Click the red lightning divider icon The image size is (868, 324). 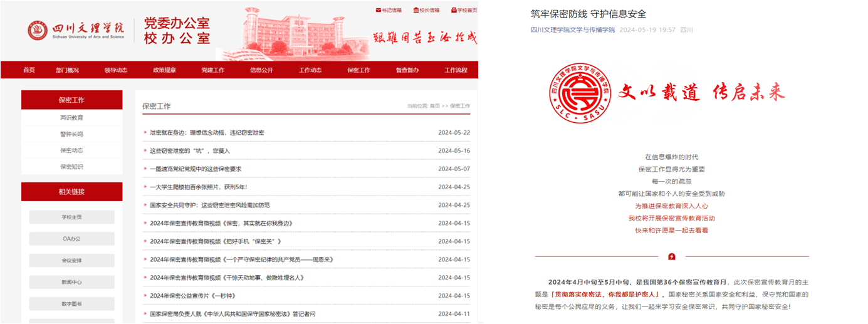click(x=671, y=256)
